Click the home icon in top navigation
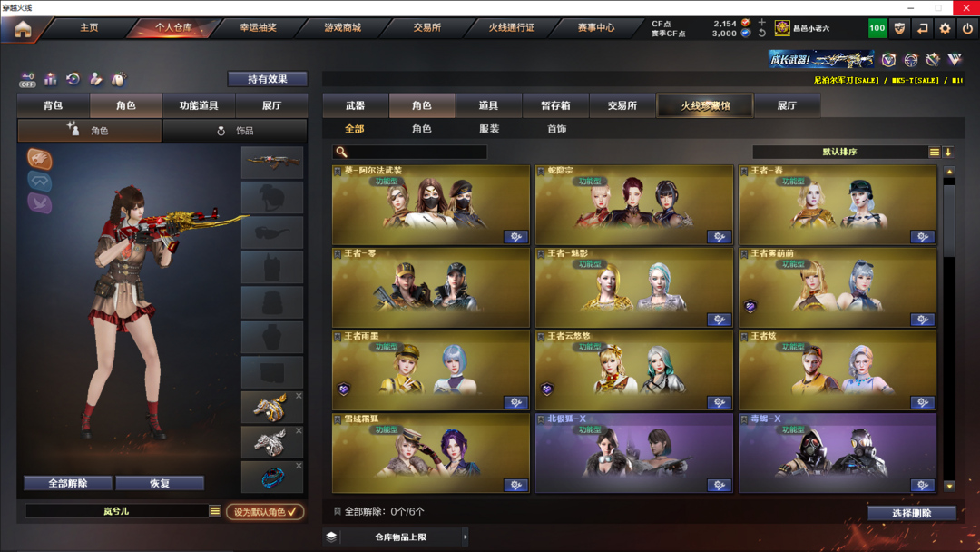The width and height of the screenshot is (980, 552). pos(23,29)
